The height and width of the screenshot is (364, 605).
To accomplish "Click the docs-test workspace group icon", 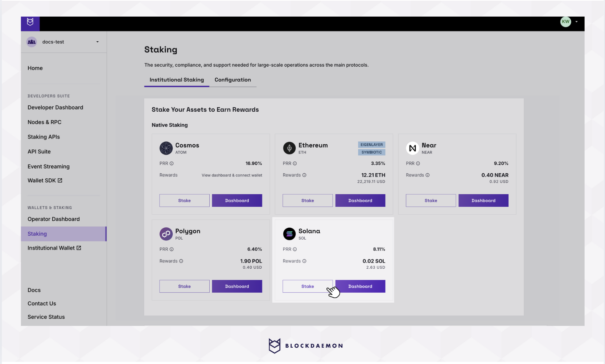I will [x=32, y=42].
